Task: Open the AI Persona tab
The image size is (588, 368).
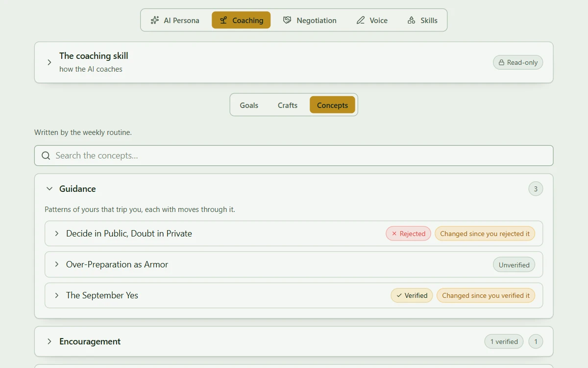Action: [175, 20]
